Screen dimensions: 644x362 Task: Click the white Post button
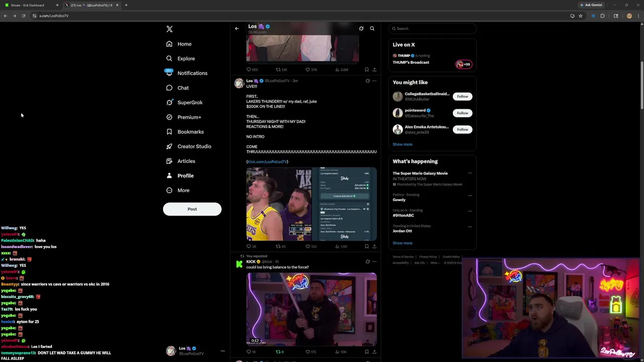[x=192, y=209]
